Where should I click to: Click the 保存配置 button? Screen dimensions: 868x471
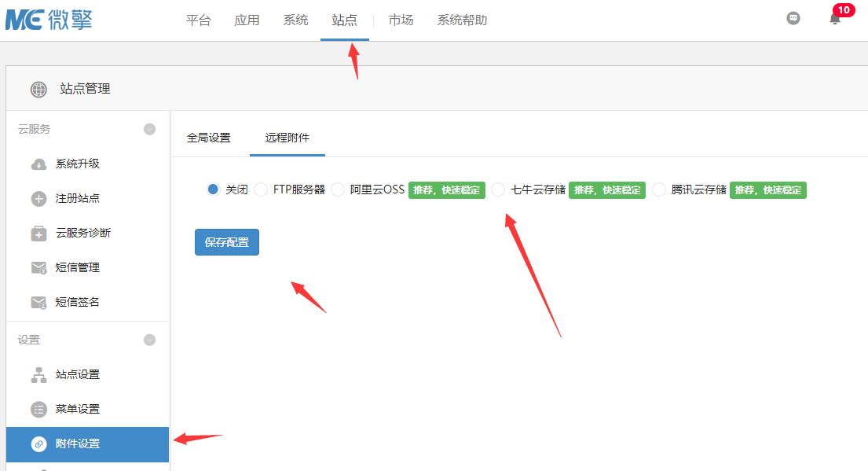point(227,242)
